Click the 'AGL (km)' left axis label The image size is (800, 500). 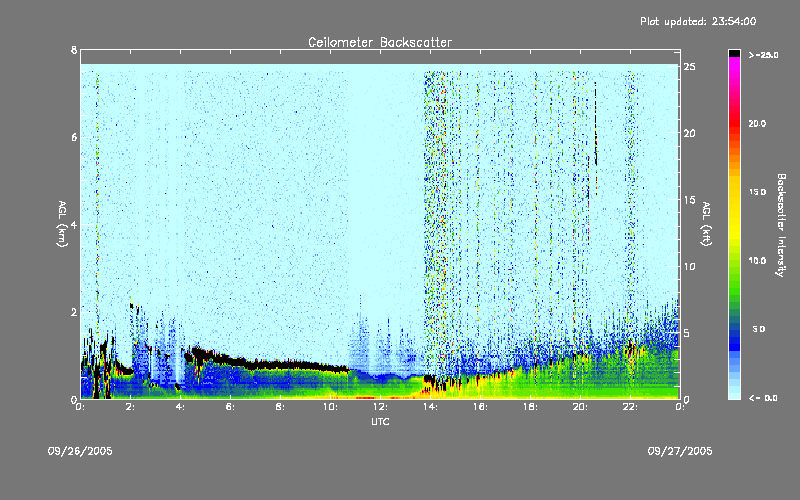pos(62,224)
